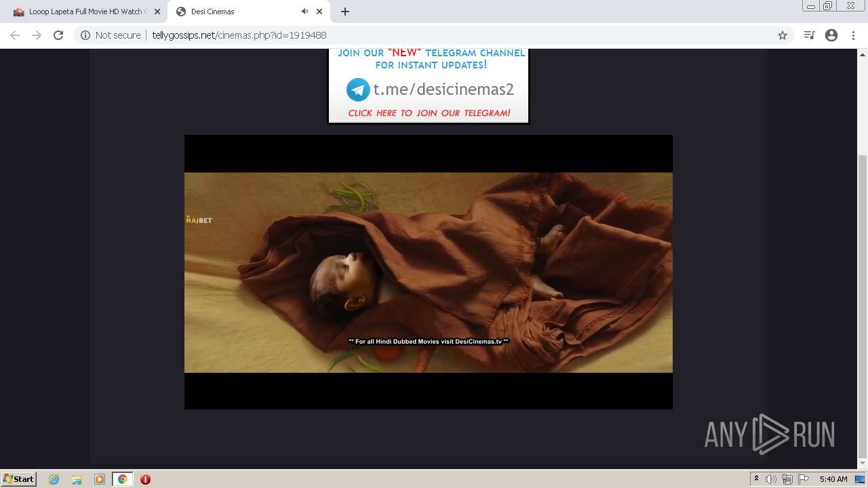Click the Show desktop button
This screenshot has width=868, height=488.
click(x=861, y=479)
